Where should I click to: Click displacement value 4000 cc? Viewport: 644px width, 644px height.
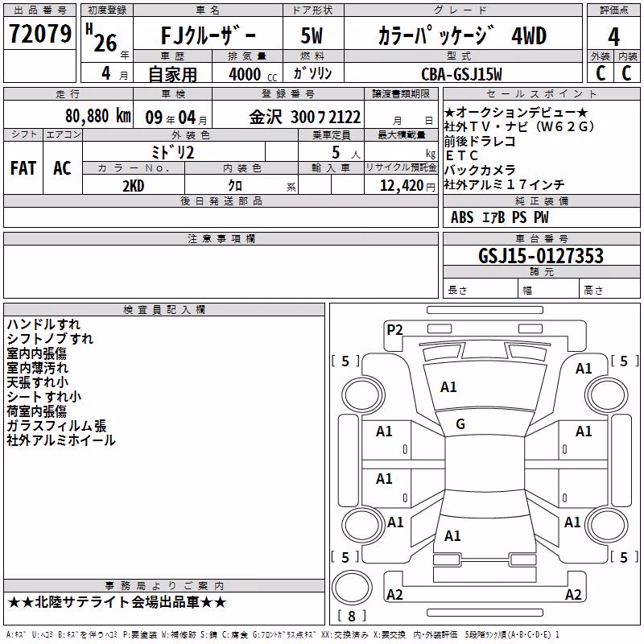click(253, 74)
